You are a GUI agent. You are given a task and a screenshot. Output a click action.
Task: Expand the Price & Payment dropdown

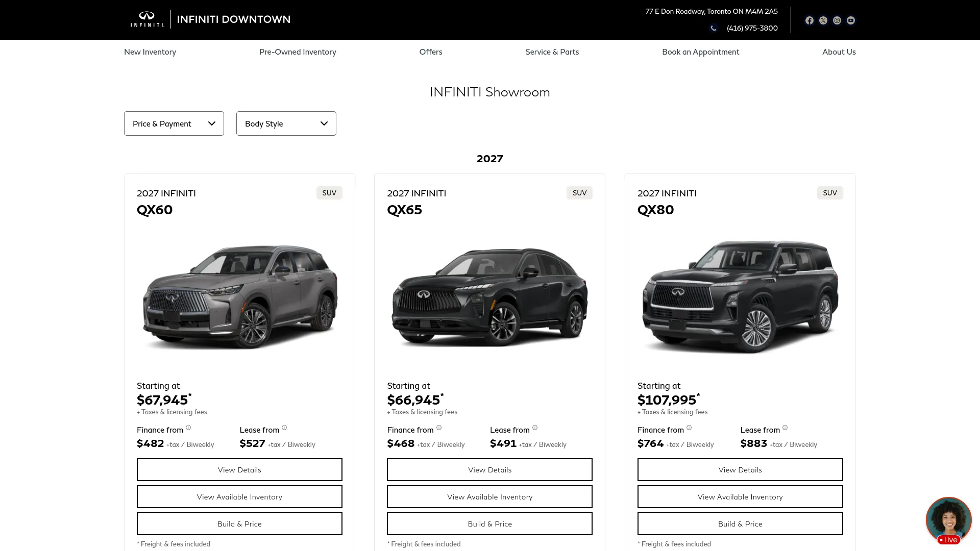174,123
